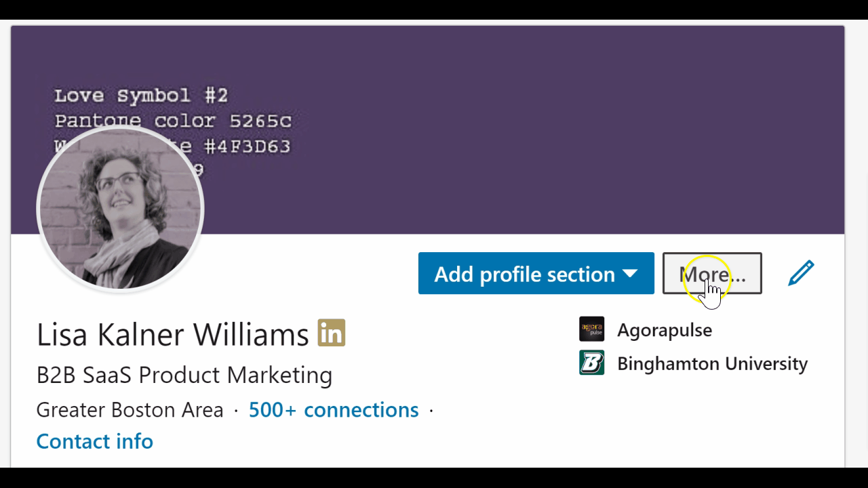Screen dimensions: 868x488
Task: Click the Add profile section button
Action: [x=536, y=273]
